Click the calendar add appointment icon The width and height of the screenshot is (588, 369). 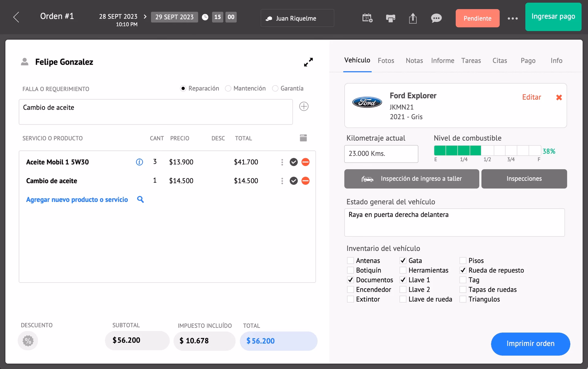click(367, 18)
